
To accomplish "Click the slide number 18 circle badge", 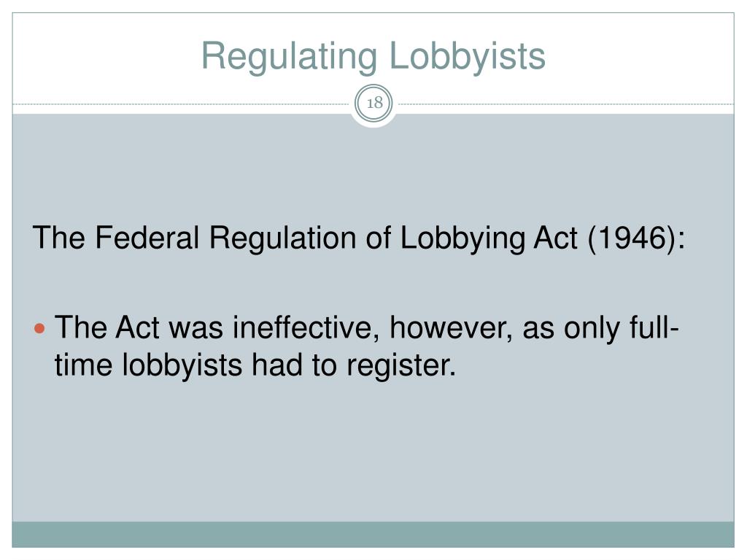I will click(x=374, y=103).
